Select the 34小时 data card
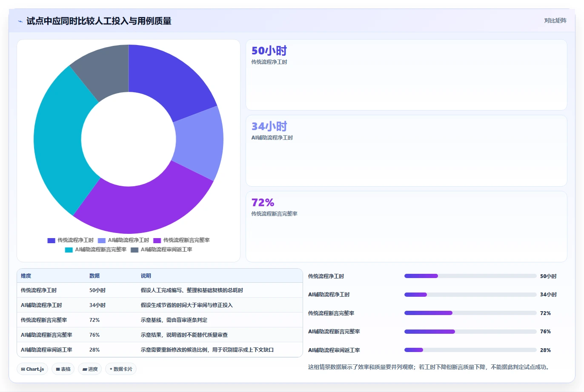Image resolution: width=584 pixels, height=392 pixels. point(407,151)
